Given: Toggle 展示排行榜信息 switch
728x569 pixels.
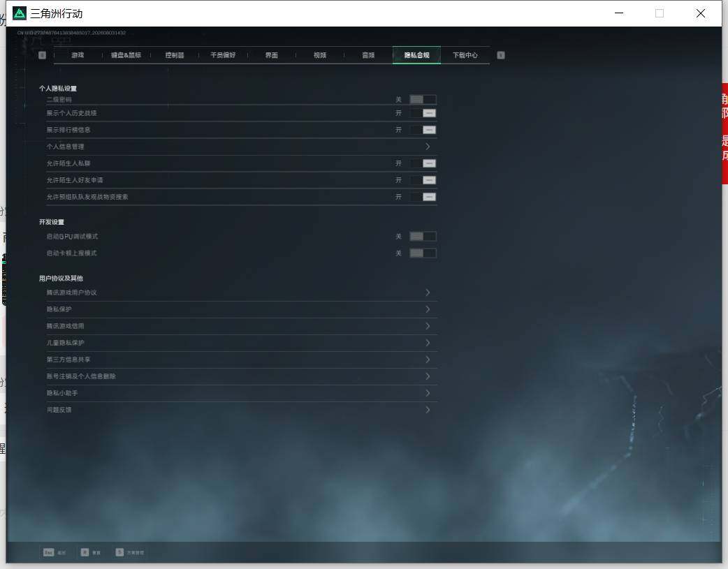Looking at the screenshot, I should click(423, 130).
